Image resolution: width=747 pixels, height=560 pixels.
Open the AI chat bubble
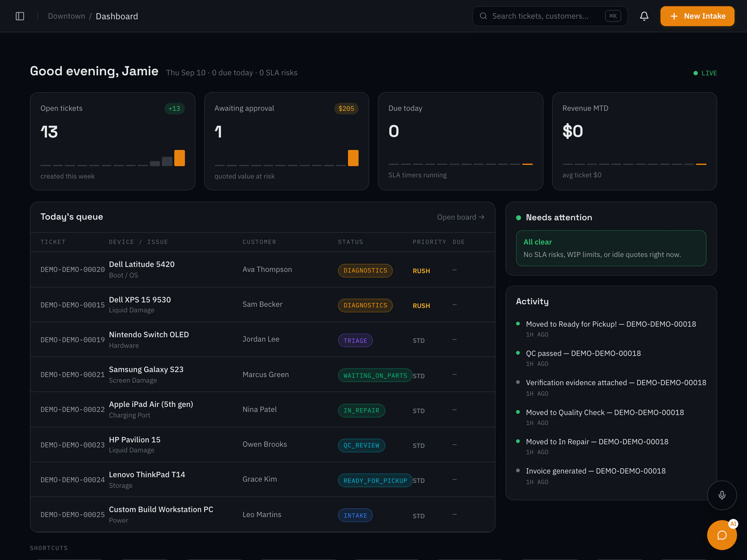(x=722, y=535)
